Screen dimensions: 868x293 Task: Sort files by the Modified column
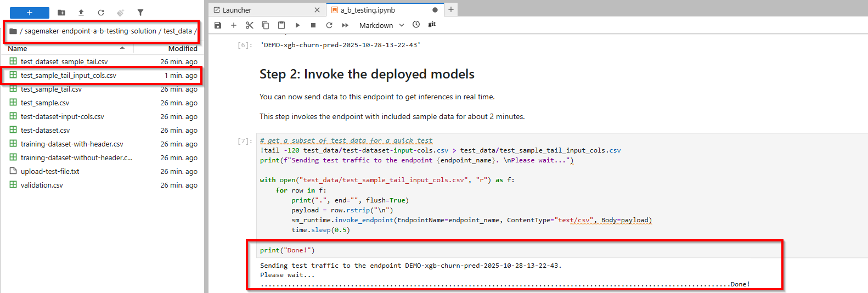(x=182, y=48)
